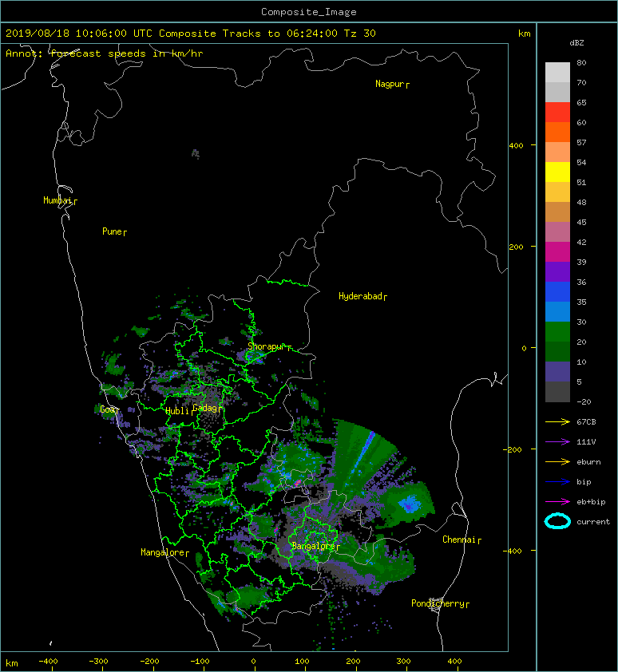
Task: Click the small gray echo south of Nagpur
Action: point(196,153)
